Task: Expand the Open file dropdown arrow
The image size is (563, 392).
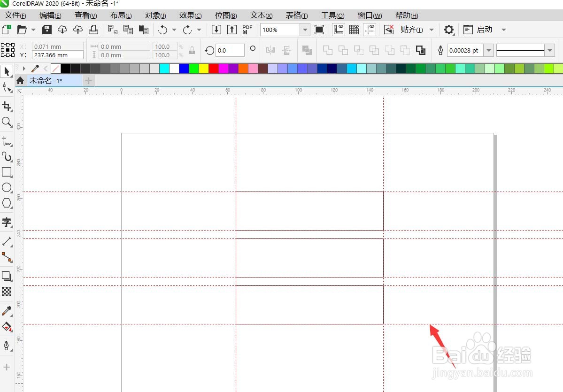Action: [x=33, y=30]
